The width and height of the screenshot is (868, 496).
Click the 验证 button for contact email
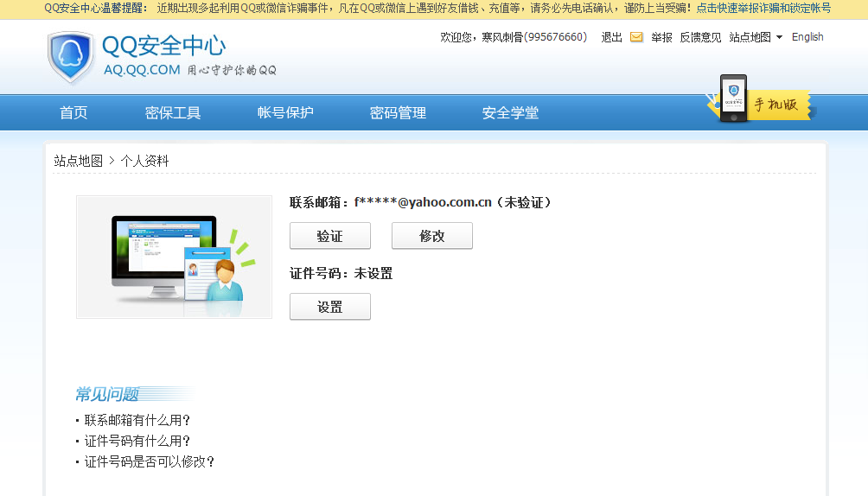pos(330,236)
